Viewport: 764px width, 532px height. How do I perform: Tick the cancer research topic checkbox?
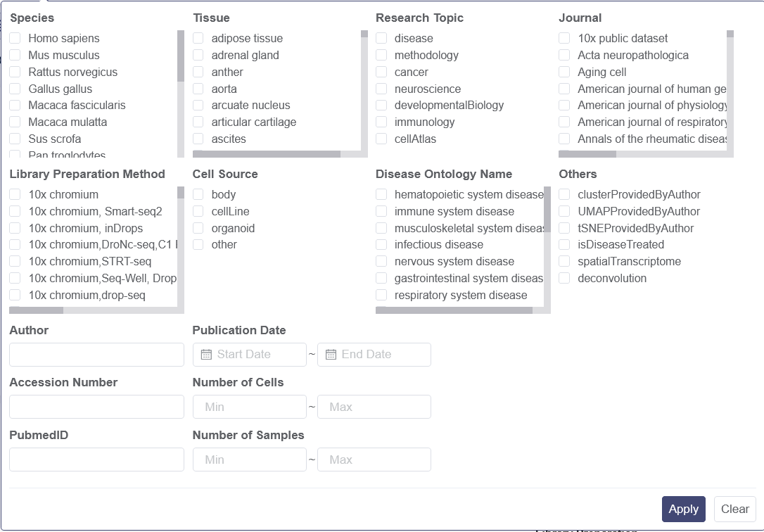coord(381,72)
